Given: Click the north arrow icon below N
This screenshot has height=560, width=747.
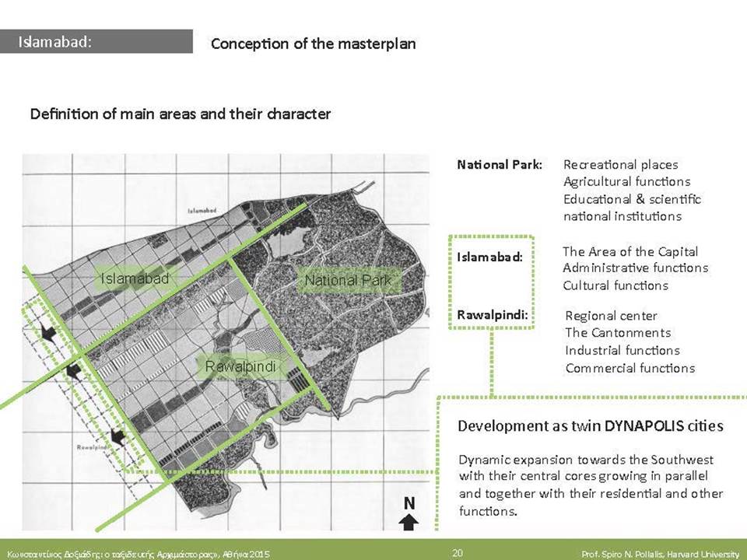Looking at the screenshot, I should click(409, 522).
